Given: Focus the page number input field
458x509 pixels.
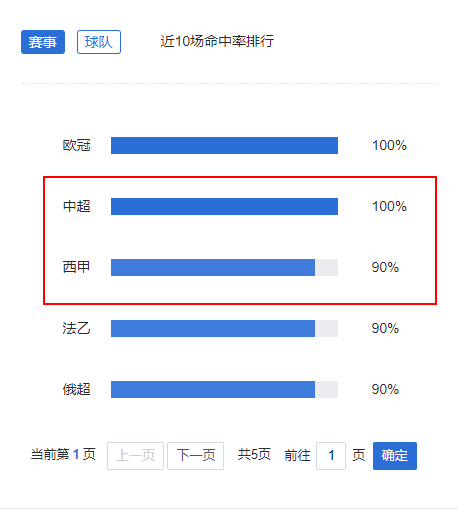Looking at the screenshot, I should pyautogui.click(x=331, y=456).
